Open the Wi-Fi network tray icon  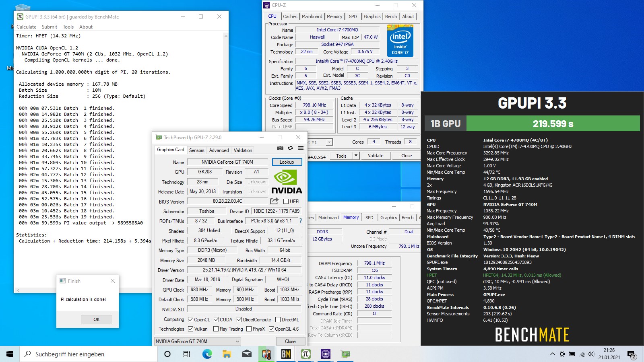[x=582, y=354]
